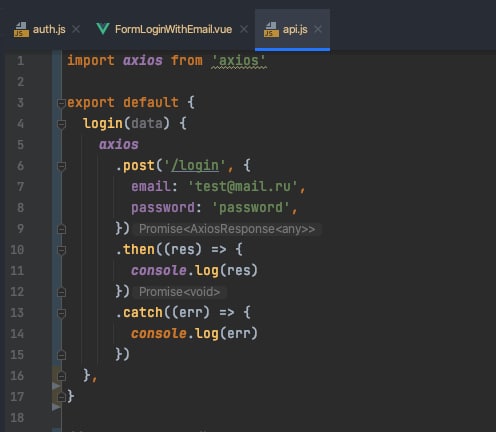
Task: Click the export keyword on line 3
Action: (x=91, y=103)
